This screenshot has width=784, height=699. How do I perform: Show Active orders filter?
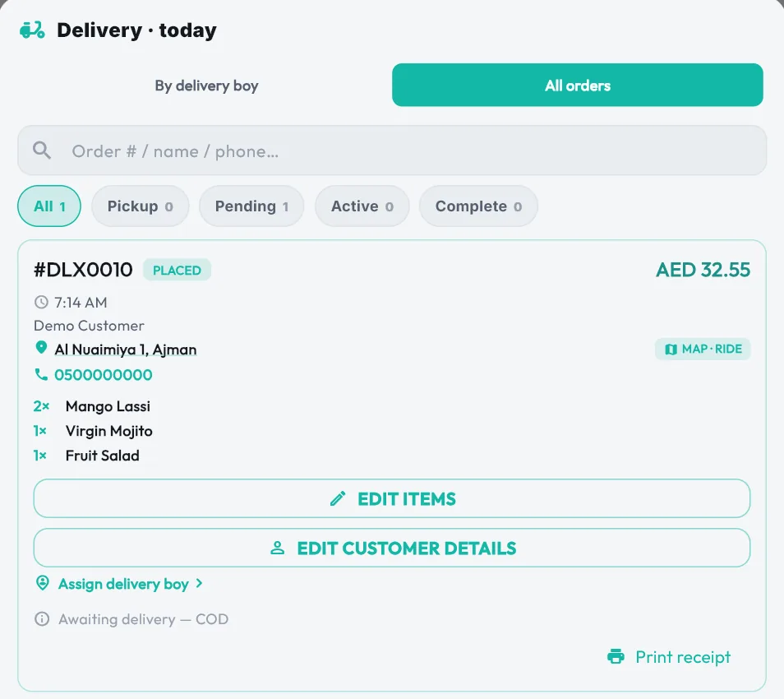pyautogui.click(x=362, y=206)
